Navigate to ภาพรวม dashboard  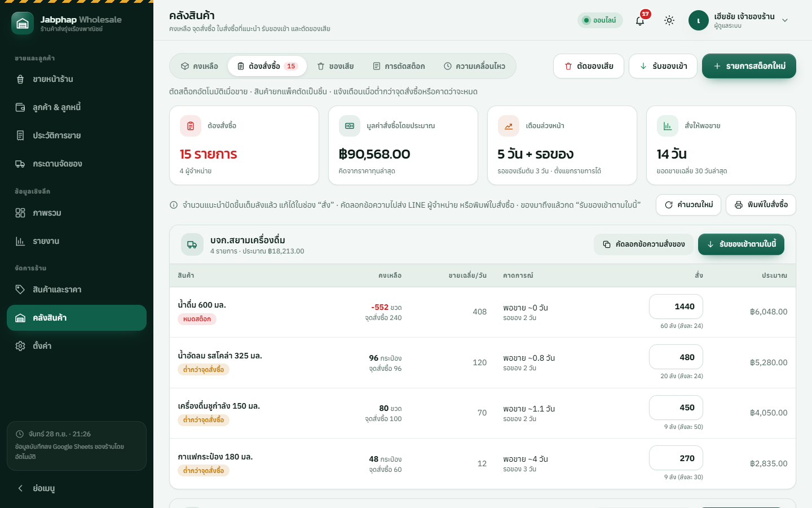77,213
